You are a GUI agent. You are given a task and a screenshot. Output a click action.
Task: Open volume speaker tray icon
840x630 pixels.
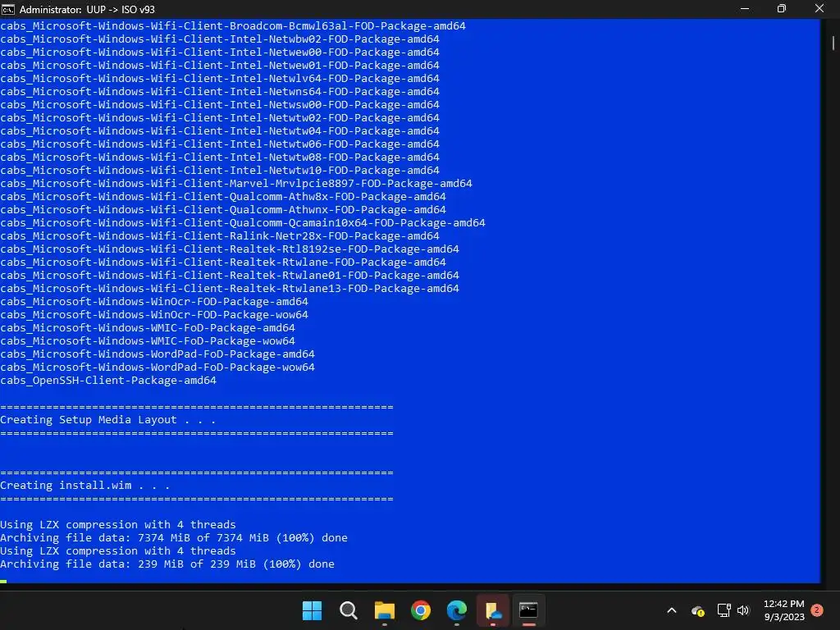[743, 610]
